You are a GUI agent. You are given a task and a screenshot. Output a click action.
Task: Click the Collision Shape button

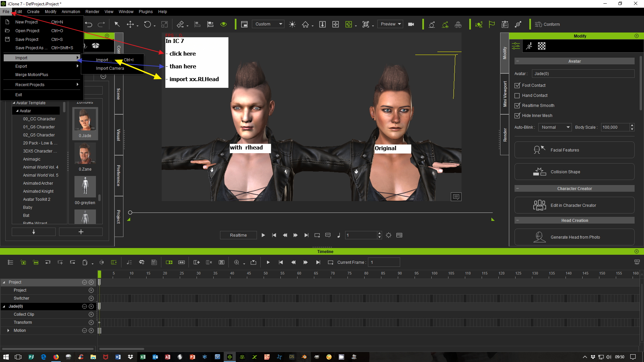574,172
